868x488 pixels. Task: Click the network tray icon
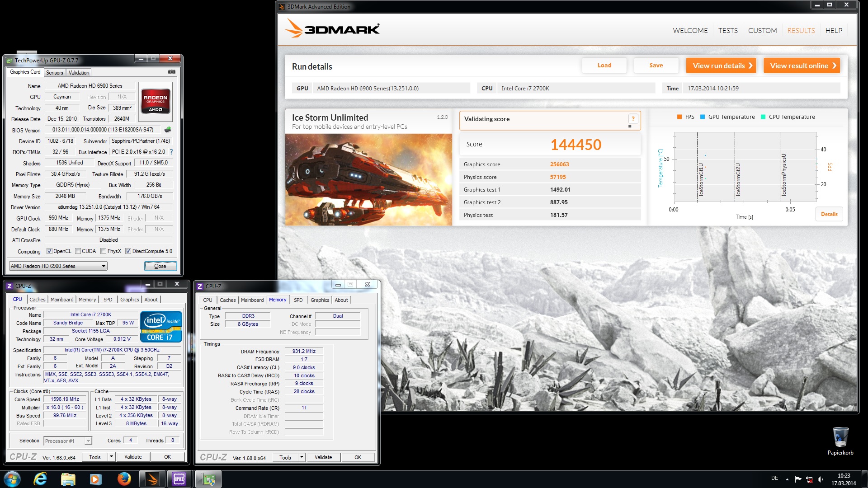tap(809, 479)
